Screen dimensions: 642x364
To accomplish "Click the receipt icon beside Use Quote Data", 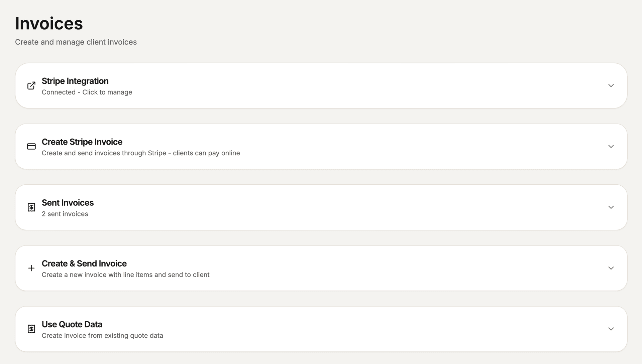I will (x=31, y=329).
